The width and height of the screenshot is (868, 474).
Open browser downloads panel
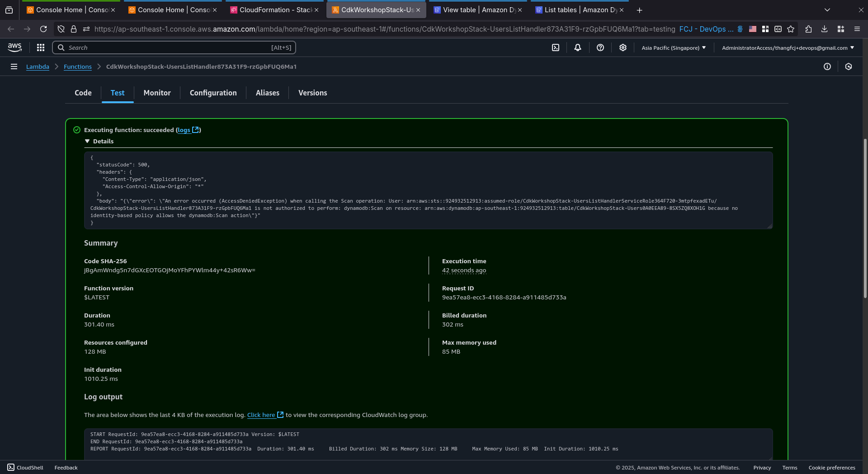[825, 29]
